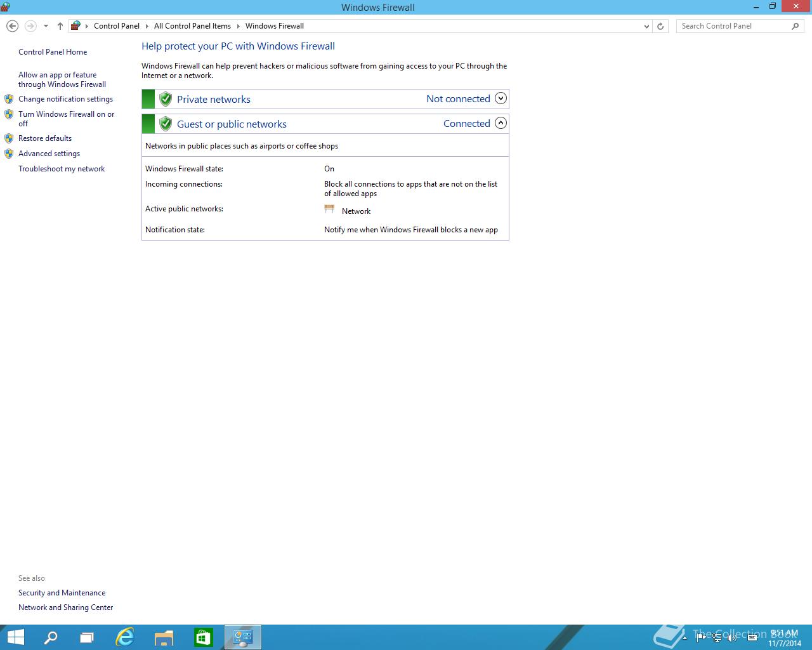Open Troubleshoot my network
Image resolution: width=812 pixels, height=650 pixels.
click(x=62, y=169)
